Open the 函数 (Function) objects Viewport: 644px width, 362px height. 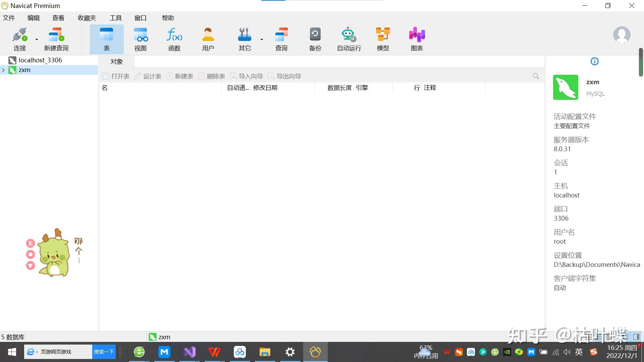174,39
